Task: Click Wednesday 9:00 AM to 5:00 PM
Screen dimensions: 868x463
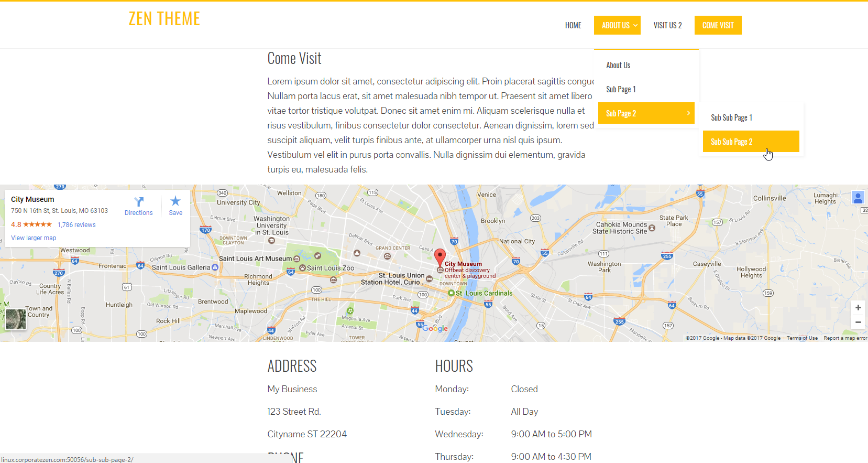Action: pyautogui.click(x=551, y=434)
